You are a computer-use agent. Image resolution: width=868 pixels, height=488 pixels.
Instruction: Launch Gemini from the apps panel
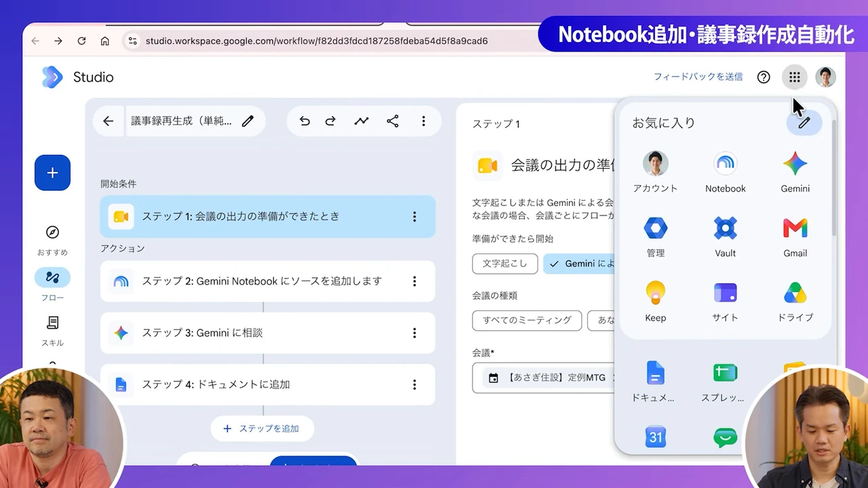click(795, 172)
